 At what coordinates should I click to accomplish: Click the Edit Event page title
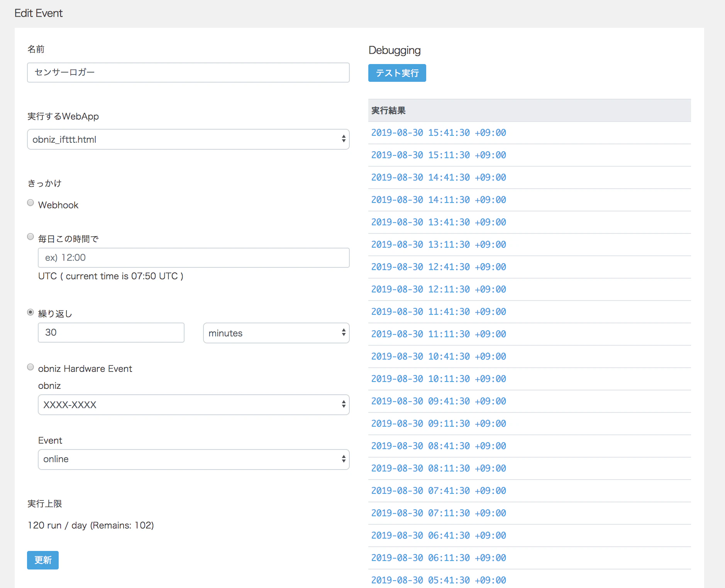38,13
